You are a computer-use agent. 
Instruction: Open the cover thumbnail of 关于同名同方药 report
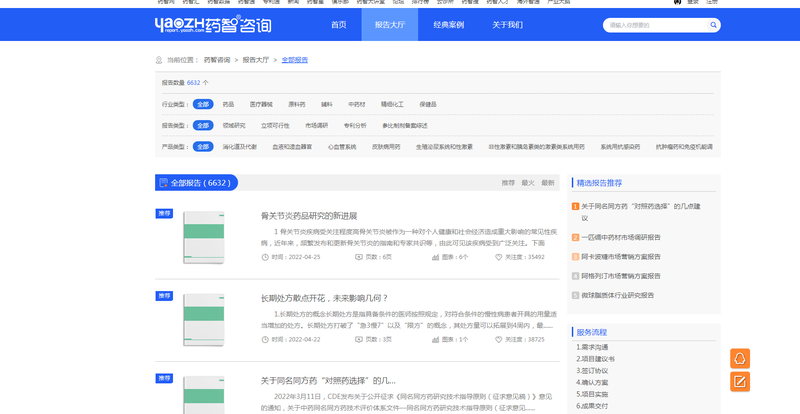click(x=204, y=395)
